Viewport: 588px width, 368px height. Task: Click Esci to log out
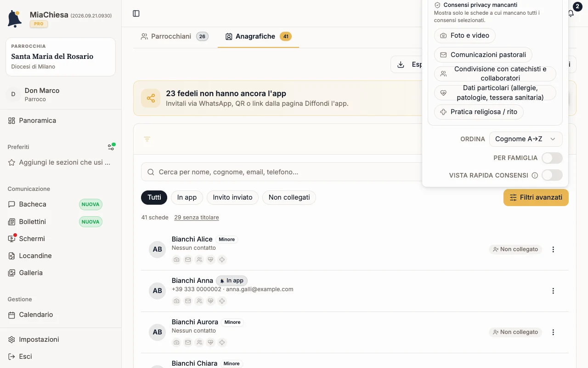tap(61, 356)
